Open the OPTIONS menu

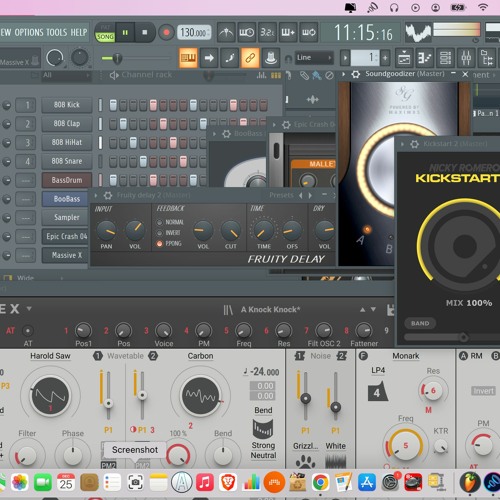click(28, 32)
